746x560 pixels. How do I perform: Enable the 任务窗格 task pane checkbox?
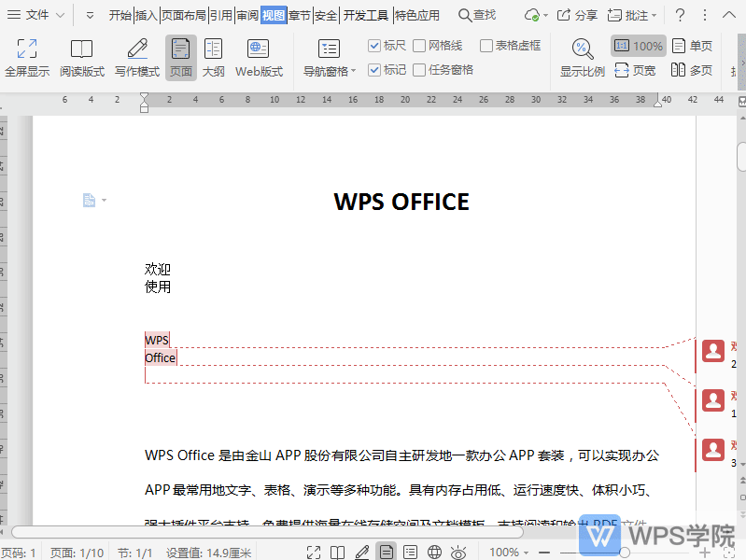[419, 70]
